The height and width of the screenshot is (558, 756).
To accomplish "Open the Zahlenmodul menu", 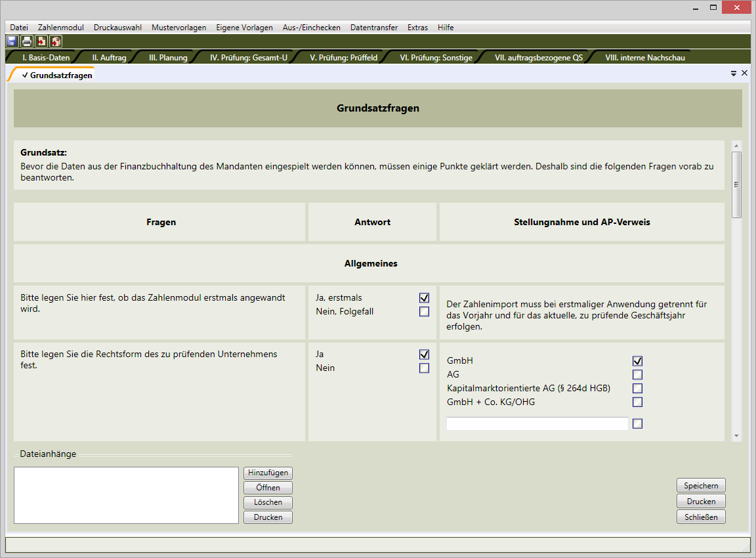I will [60, 28].
